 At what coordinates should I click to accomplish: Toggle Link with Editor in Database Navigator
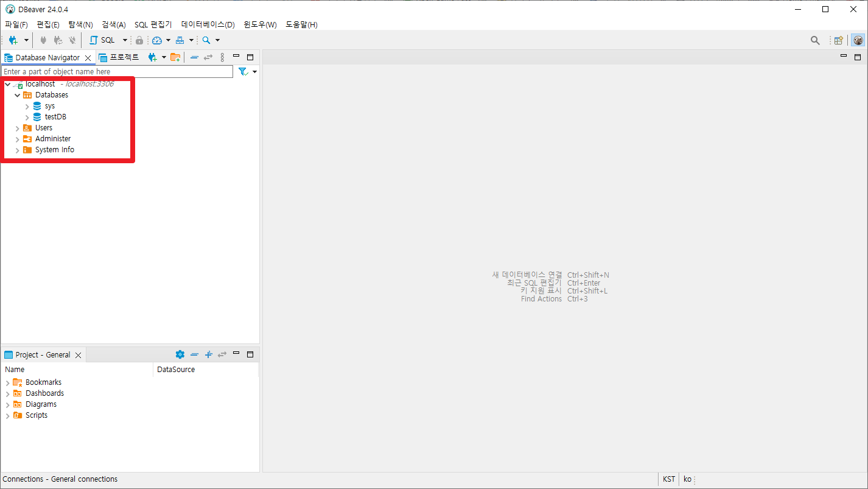click(x=208, y=57)
